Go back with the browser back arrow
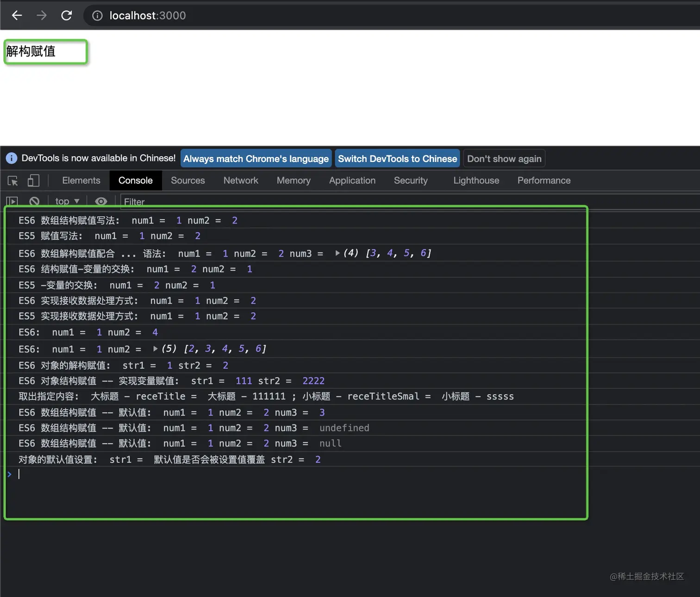The height and width of the screenshot is (597, 700). coord(17,15)
